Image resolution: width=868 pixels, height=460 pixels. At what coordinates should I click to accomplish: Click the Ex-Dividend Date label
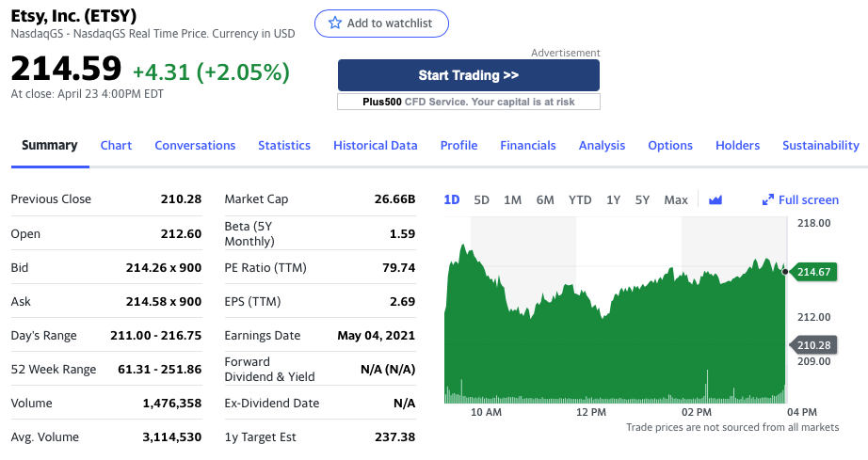[272, 403]
